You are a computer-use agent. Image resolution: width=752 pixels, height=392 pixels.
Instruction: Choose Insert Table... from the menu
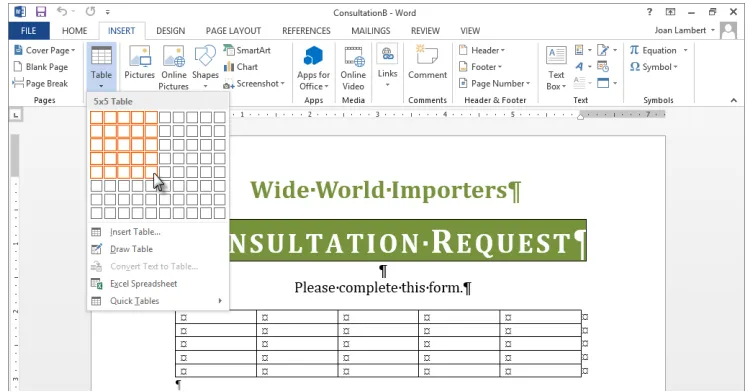coord(135,232)
